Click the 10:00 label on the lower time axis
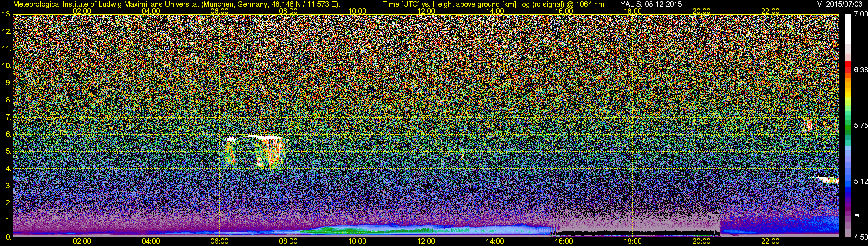 [357, 241]
